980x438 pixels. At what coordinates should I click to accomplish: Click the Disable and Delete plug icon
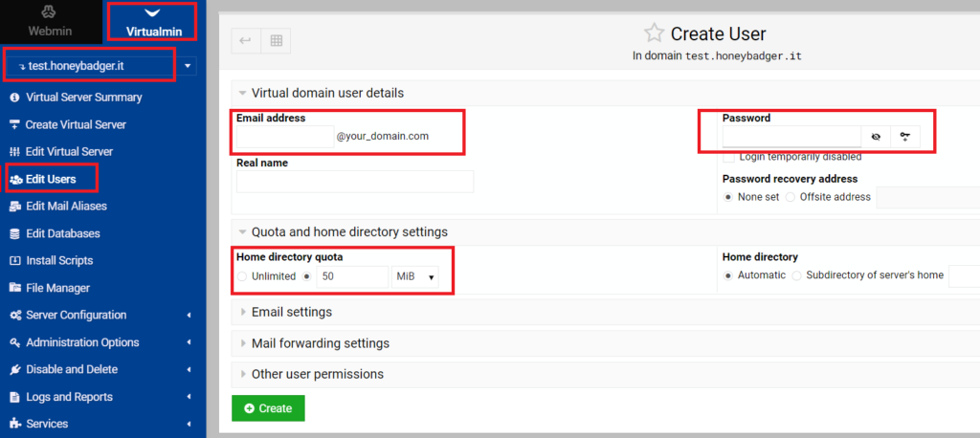(15, 370)
